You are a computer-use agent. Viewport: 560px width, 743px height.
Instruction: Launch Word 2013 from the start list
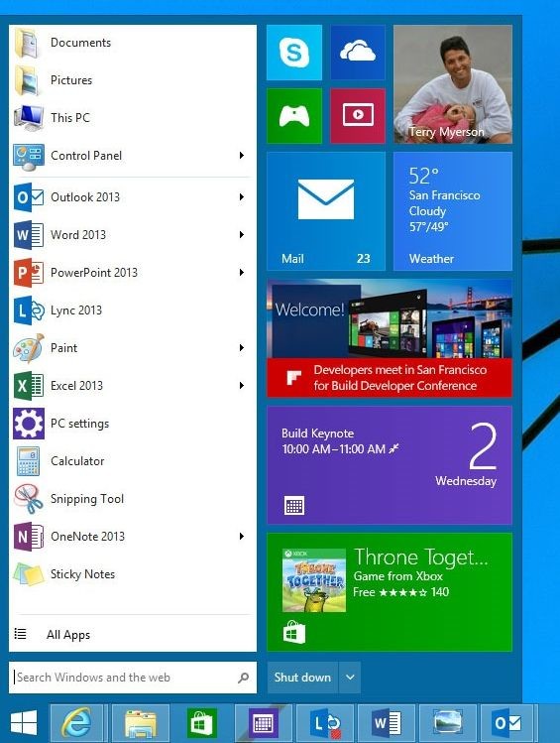click(x=132, y=234)
